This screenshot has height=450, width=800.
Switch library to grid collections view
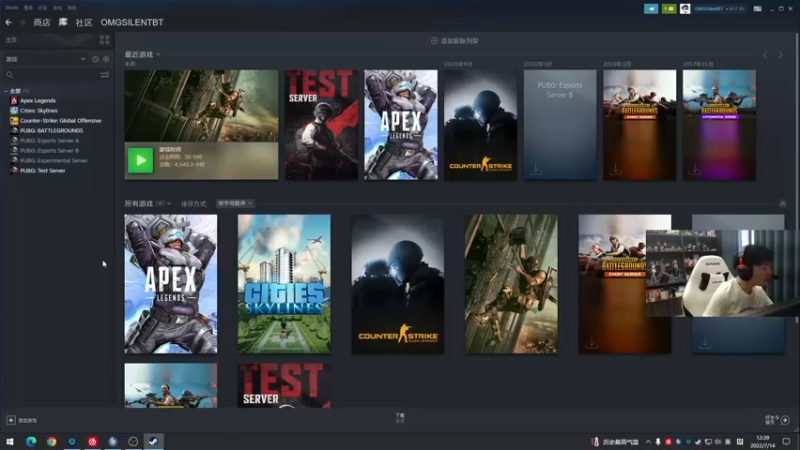coord(105,40)
